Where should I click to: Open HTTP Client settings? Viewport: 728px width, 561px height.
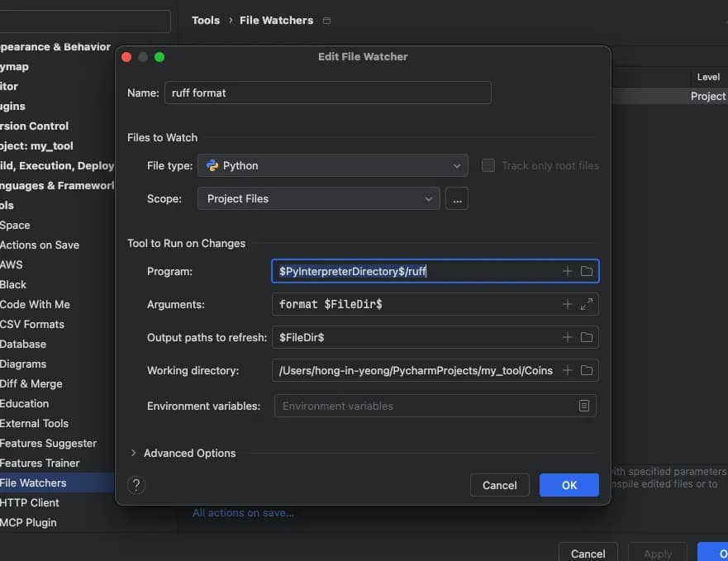point(30,503)
